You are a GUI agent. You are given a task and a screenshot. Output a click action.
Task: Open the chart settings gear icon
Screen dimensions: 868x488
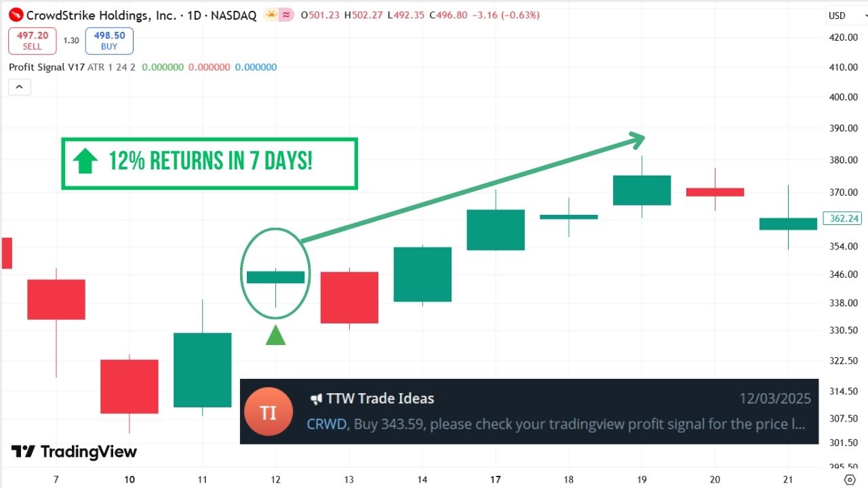[850, 480]
